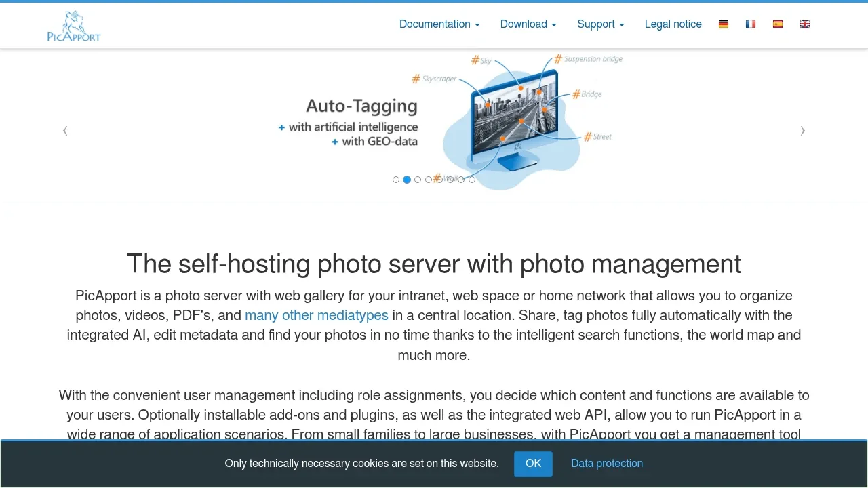
Task: Follow the 'many other mediatypes' link
Action: (x=317, y=315)
